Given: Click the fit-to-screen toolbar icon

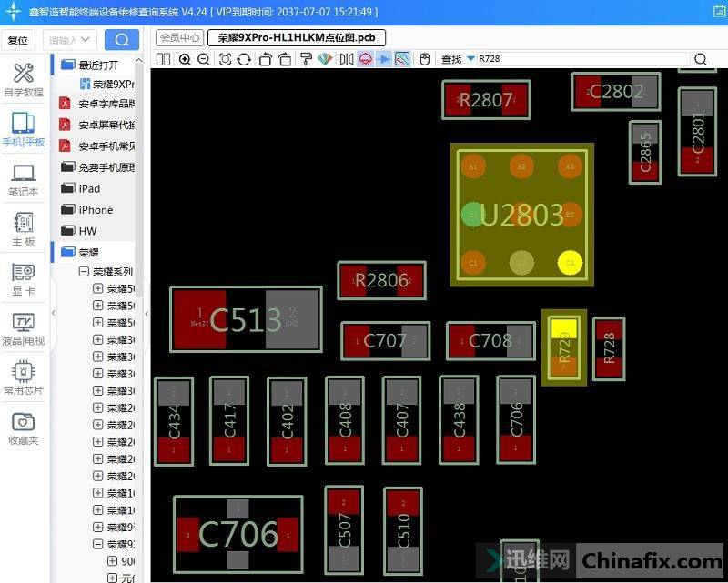Looking at the screenshot, I should [225, 59].
